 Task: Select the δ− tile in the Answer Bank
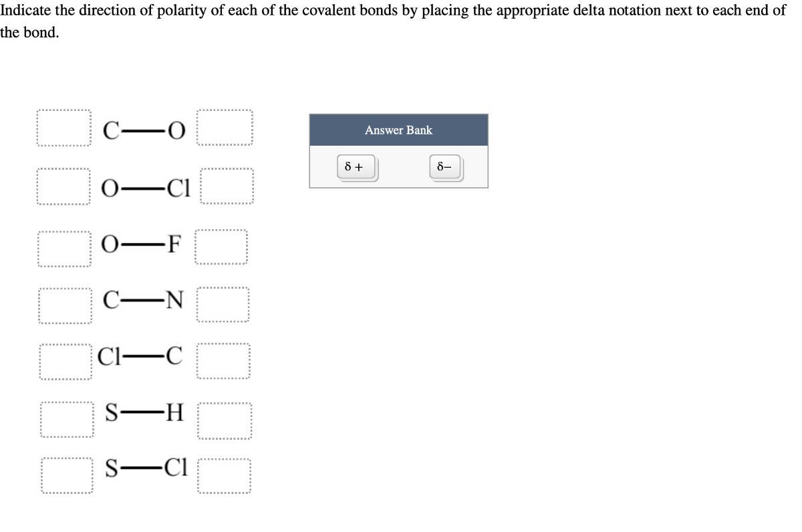point(445,166)
